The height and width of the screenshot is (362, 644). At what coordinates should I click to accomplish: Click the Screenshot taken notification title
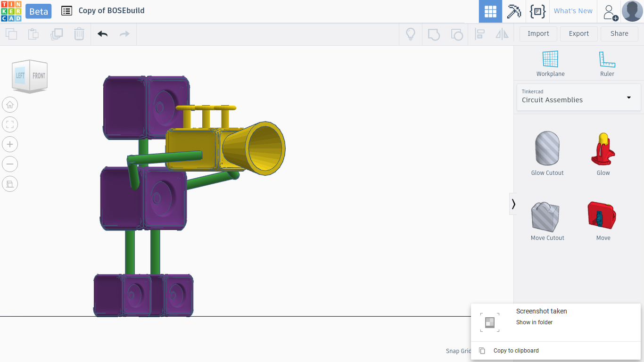coord(541,311)
